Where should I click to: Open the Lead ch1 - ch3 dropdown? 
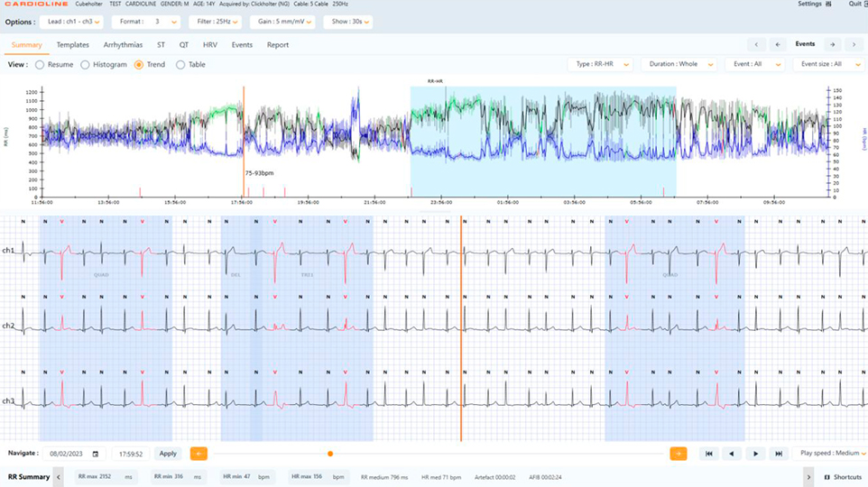tap(72, 21)
